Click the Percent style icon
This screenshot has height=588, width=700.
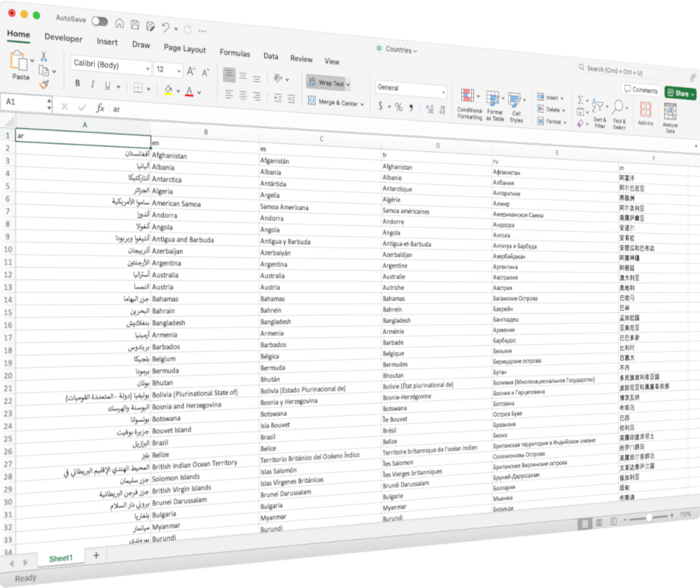[399, 107]
